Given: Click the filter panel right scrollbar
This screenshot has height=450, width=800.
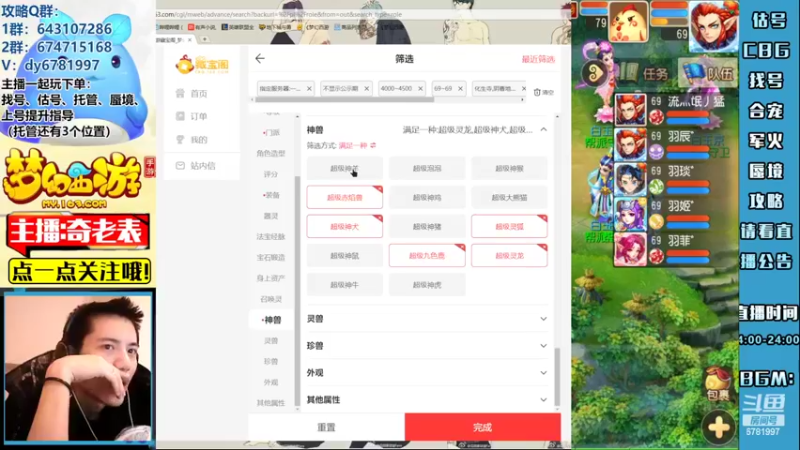Looking at the screenshot, I should tap(557, 377).
